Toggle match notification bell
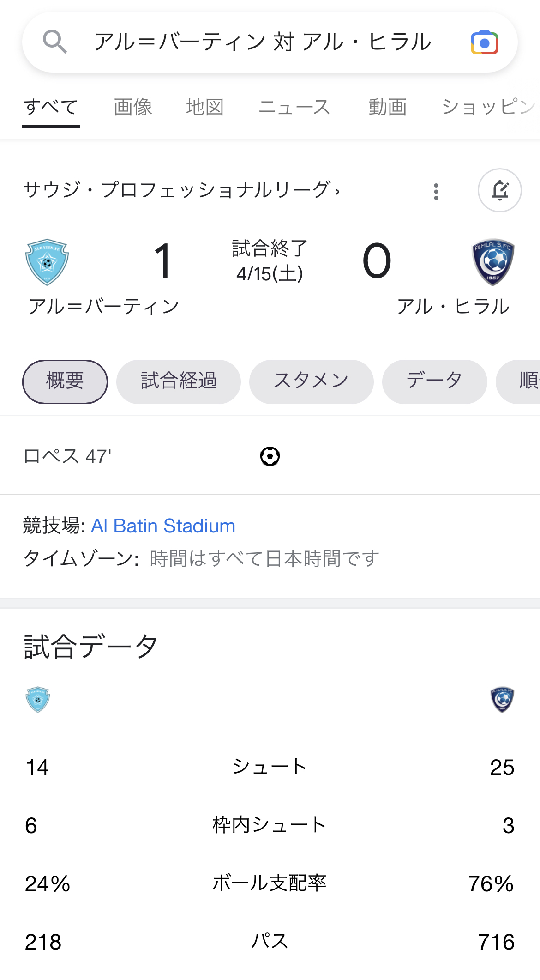Viewport: 540px width, 980px height. click(x=499, y=190)
